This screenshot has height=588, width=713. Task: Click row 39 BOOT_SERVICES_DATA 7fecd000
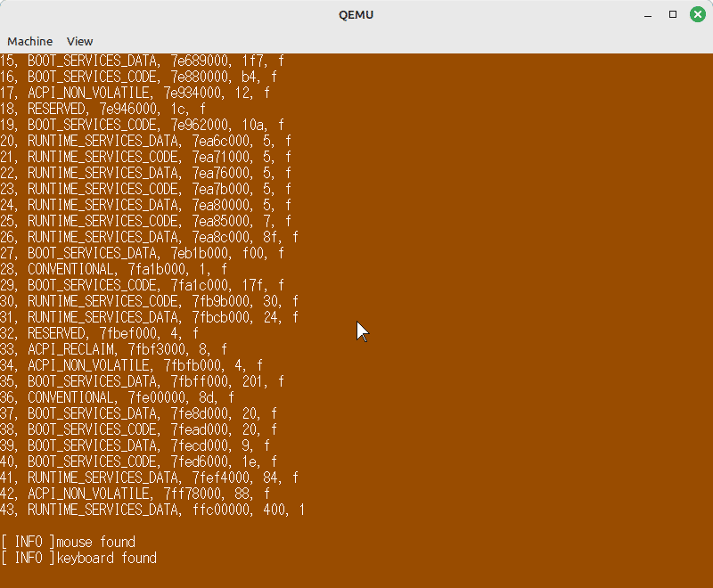(x=135, y=445)
